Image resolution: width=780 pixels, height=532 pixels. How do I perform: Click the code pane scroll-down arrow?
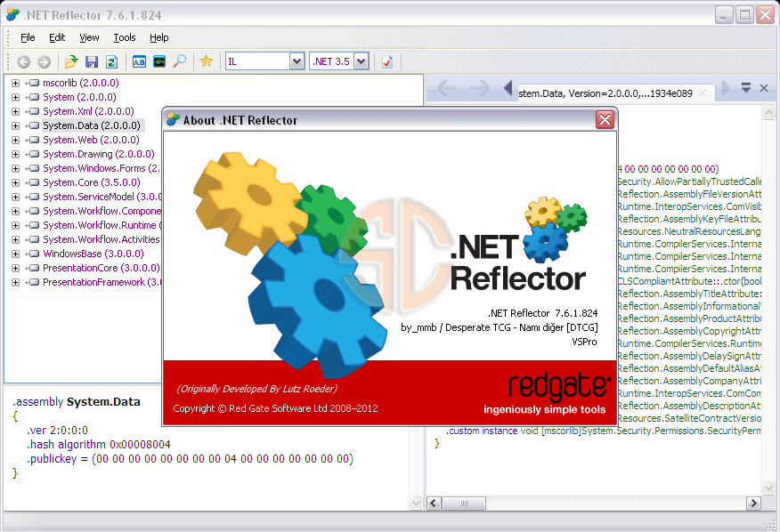(769, 488)
